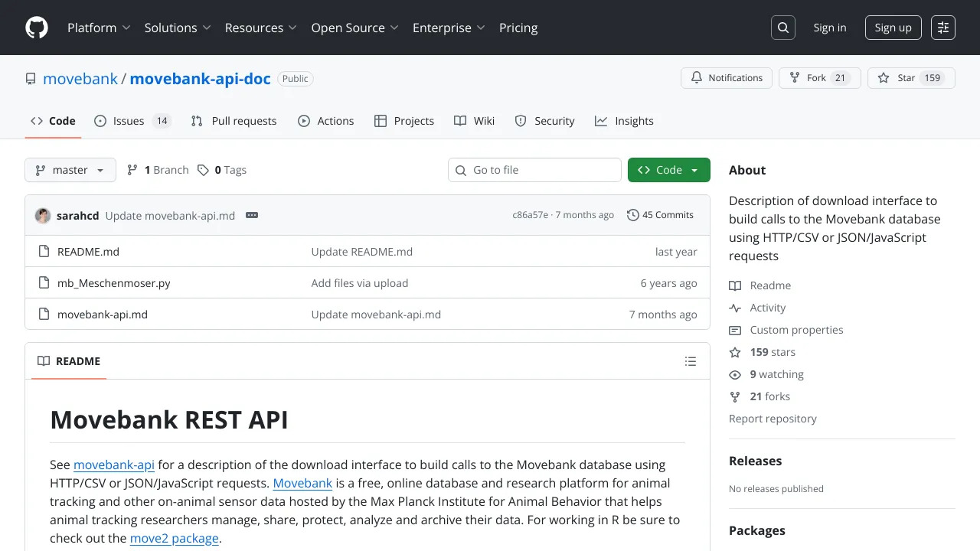Open the latest commit message link by sarahcd
Image resolution: width=980 pixels, height=551 pixels.
170,216
